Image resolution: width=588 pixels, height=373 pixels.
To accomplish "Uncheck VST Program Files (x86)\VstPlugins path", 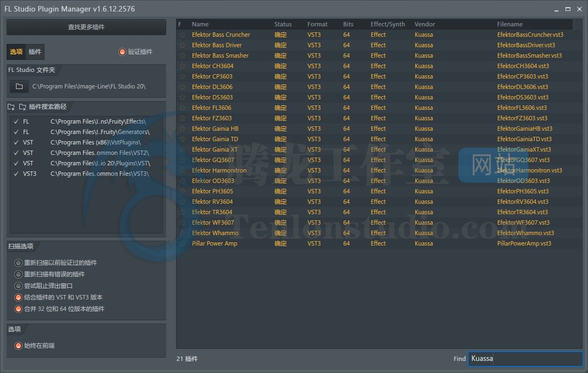I will click(16, 143).
